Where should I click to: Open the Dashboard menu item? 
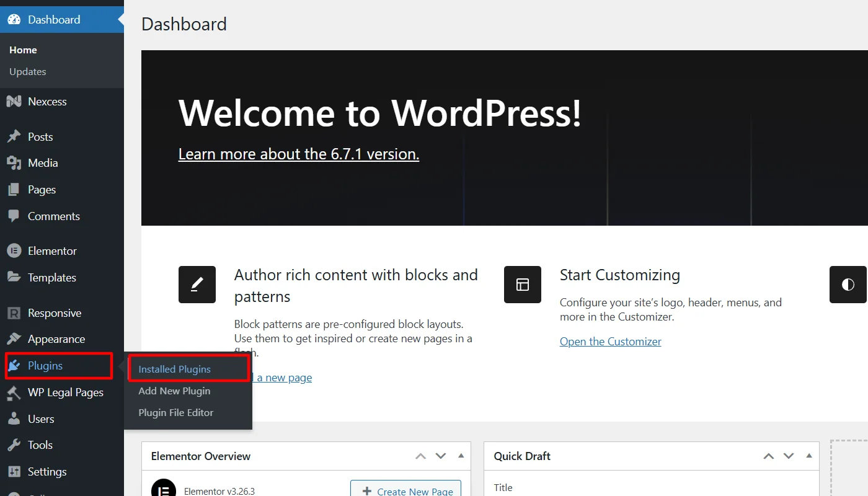click(62, 19)
